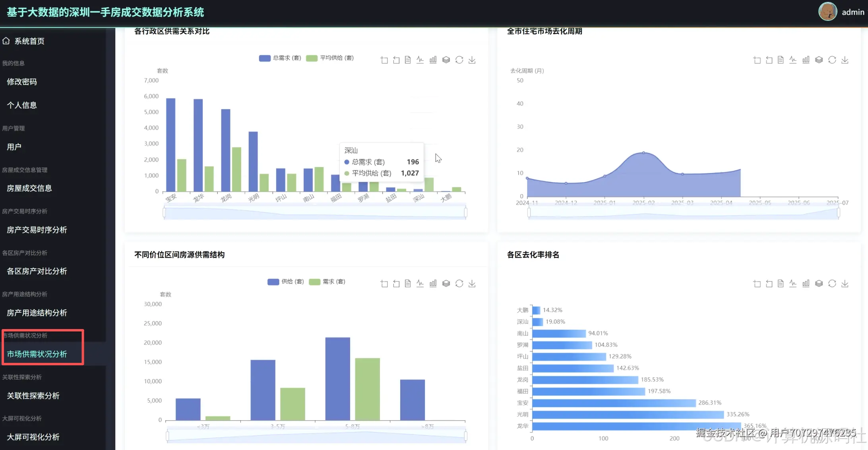The height and width of the screenshot is (450, 868).
Task: Switch 各区去化率排名 chart to bar type
Action: [806, 284]
